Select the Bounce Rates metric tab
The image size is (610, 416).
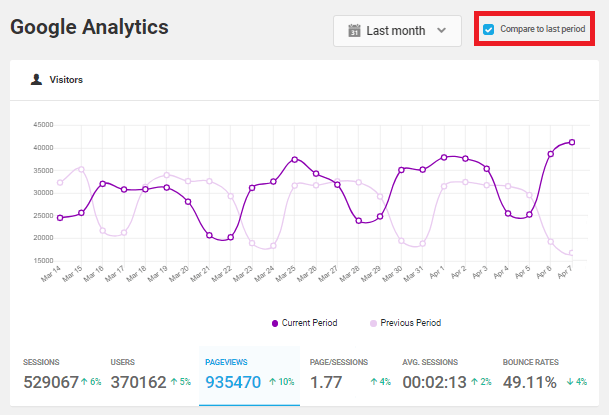tap(545, 376)
